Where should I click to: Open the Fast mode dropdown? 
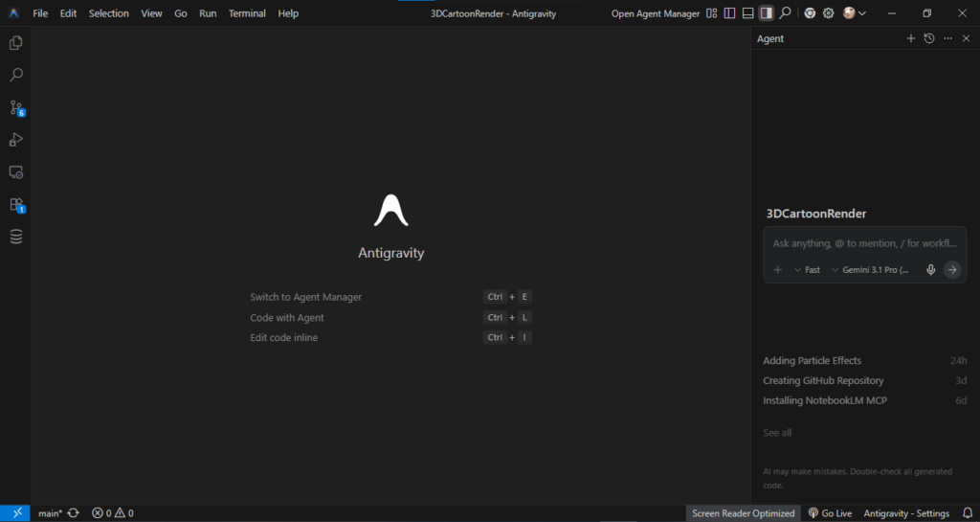pos(807,270)
